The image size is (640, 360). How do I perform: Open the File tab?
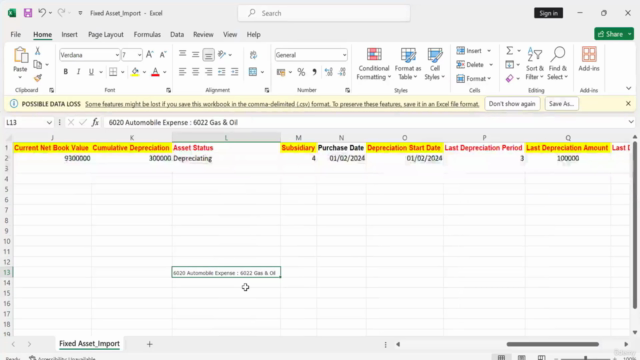point(16,34)
